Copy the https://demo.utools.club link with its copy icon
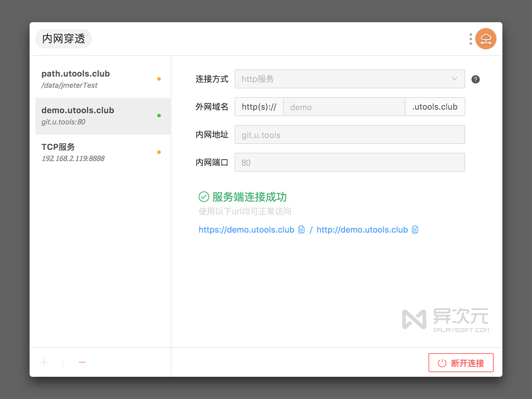Screen dimensions: 532x399 pyautogui.click(x=302, y=230)
